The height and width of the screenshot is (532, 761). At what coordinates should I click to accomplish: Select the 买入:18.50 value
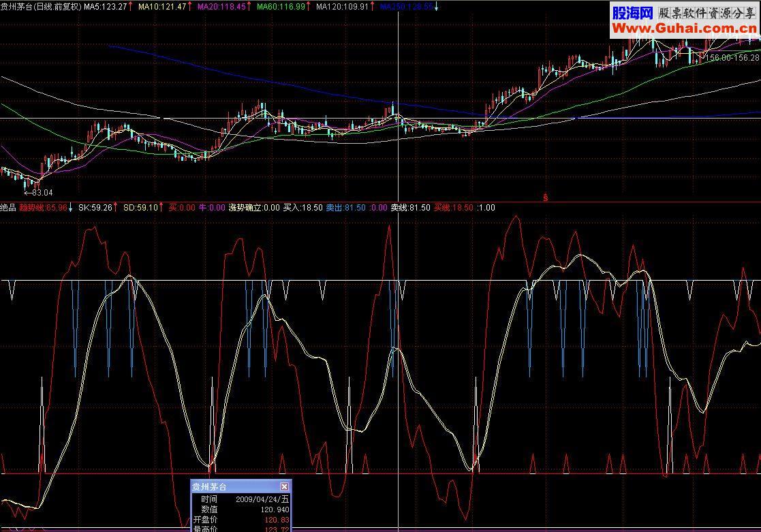(x=303, y=207)
